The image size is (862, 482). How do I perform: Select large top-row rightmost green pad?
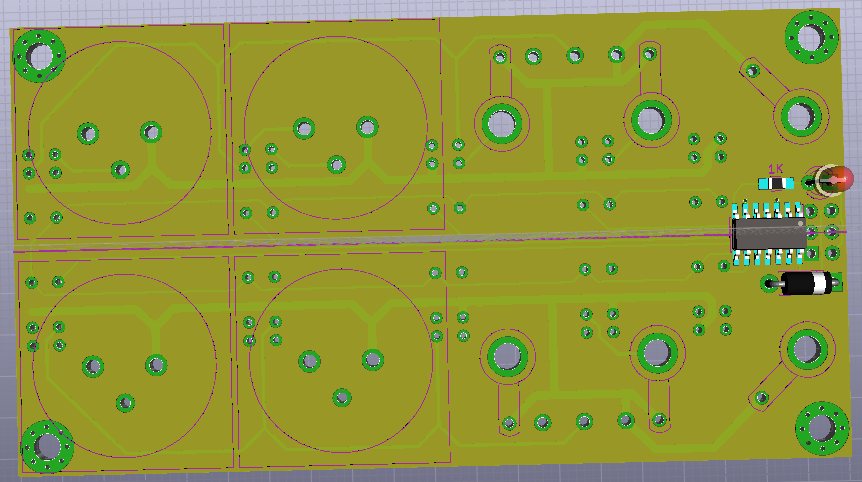(x=800, y=115)
